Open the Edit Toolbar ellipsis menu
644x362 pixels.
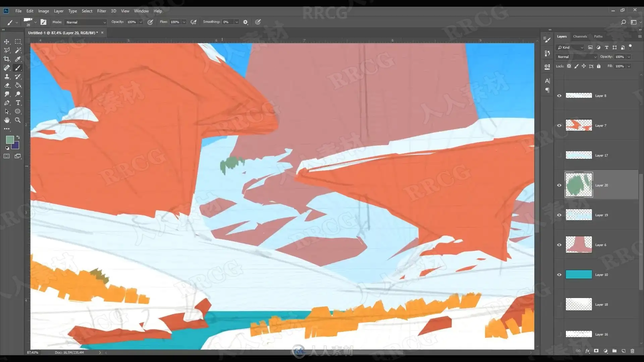point(7,129)
